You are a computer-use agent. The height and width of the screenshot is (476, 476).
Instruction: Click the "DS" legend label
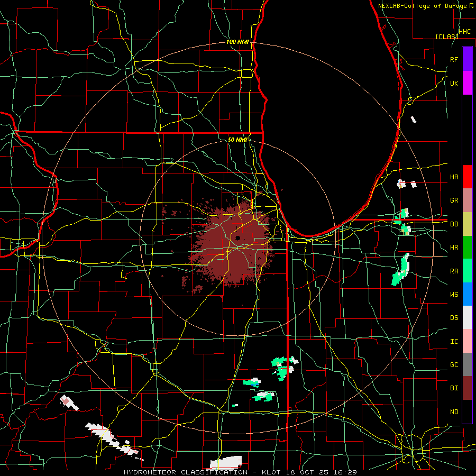coord(454,318)
